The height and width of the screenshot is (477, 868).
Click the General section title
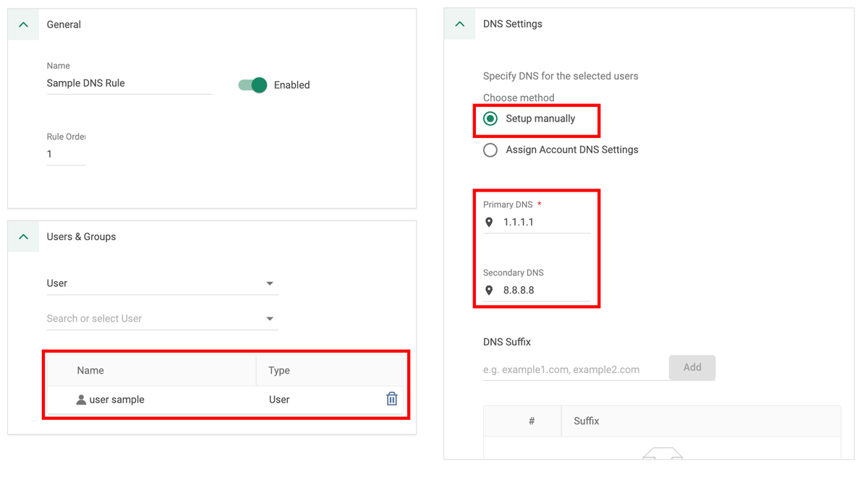[x=64, y=25]
